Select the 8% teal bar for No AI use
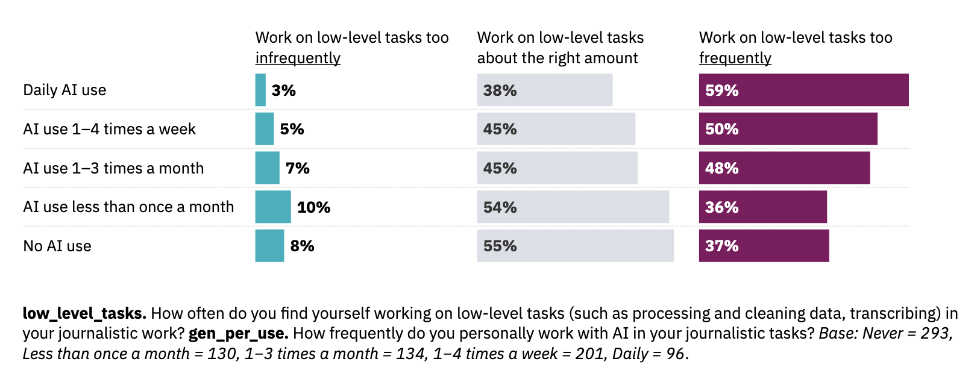980x376 pixels. tap(269, 246)
